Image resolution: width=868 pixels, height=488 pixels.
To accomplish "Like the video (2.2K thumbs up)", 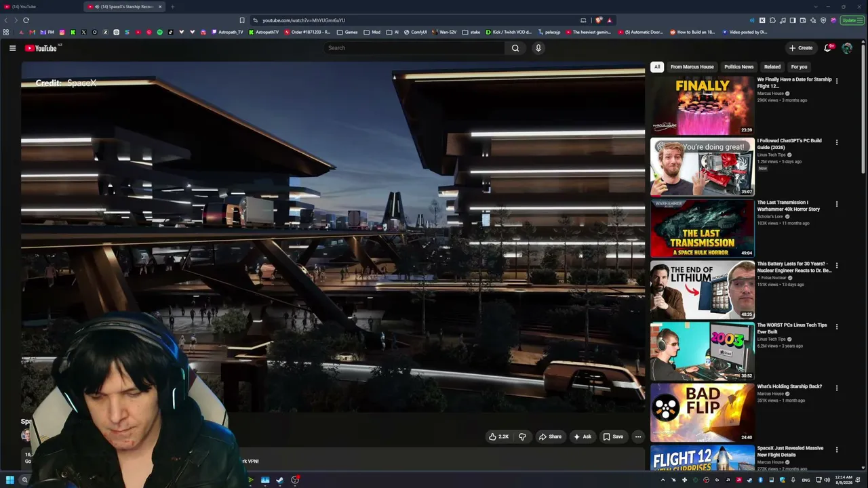I will [x=498, y=436].
